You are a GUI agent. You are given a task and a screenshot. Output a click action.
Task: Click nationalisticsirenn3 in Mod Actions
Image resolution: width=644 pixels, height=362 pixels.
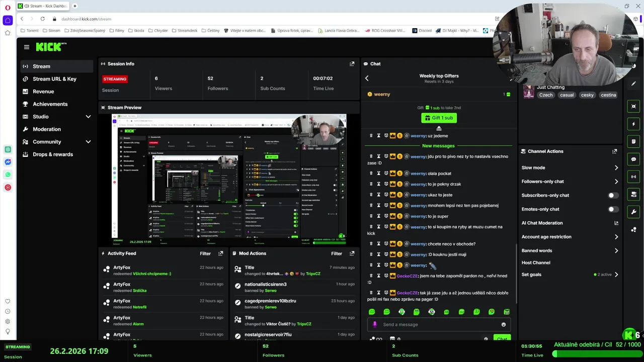click(x=265, y=285)
